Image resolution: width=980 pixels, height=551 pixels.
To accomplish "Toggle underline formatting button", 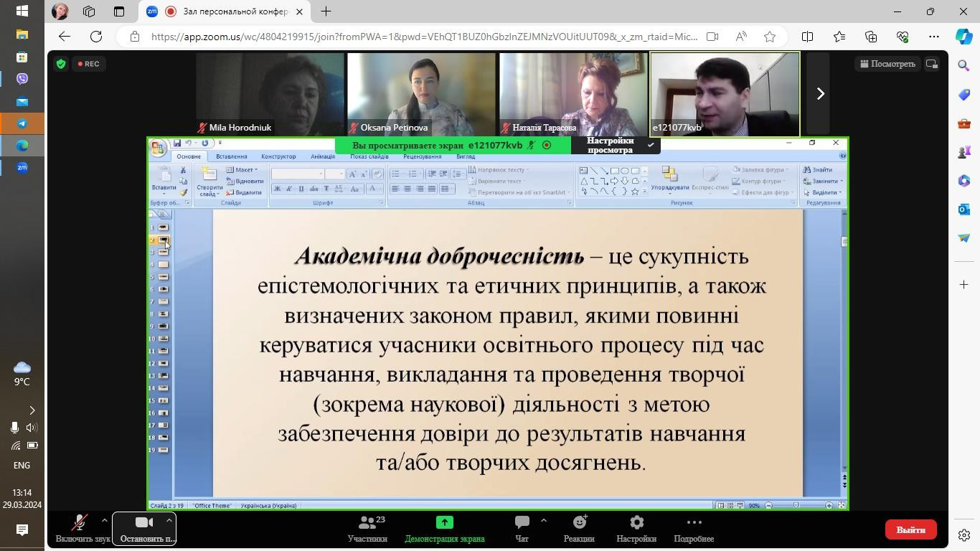I will (301, 189).
